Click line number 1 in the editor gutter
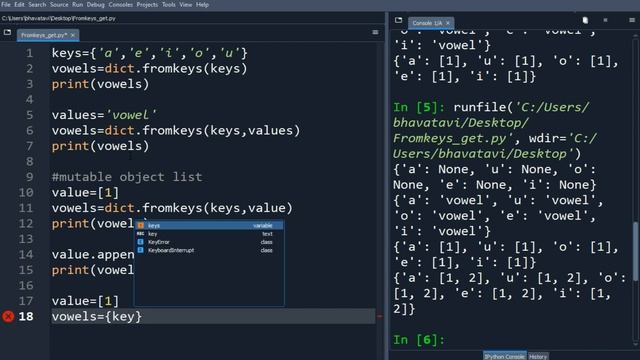 click(x=29, y=53)
